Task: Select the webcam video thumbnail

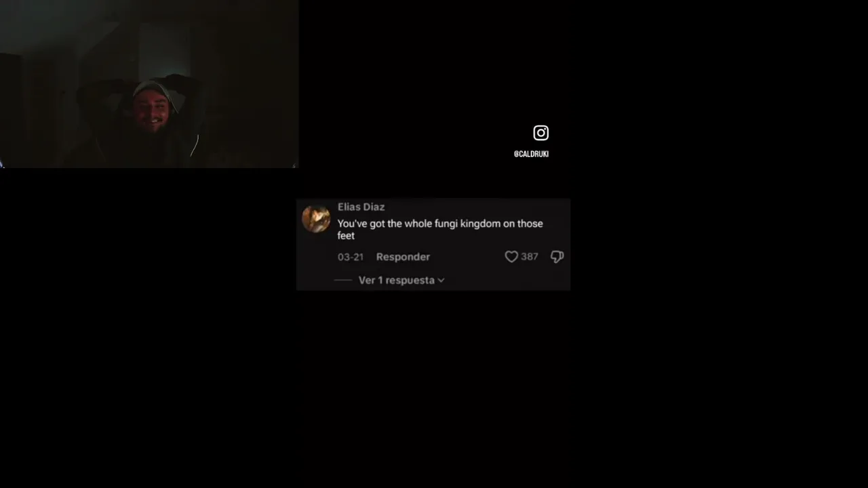Action: point(149,84)
